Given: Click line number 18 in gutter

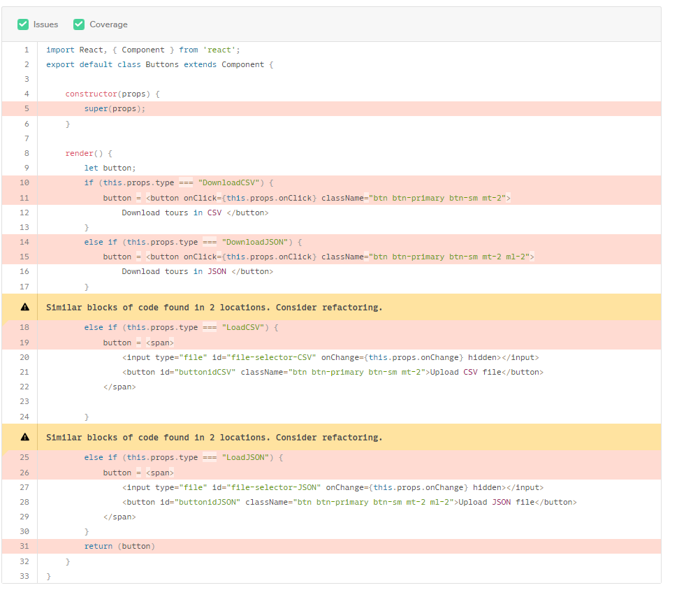Looking at the screenshot, I should [24, 327].
